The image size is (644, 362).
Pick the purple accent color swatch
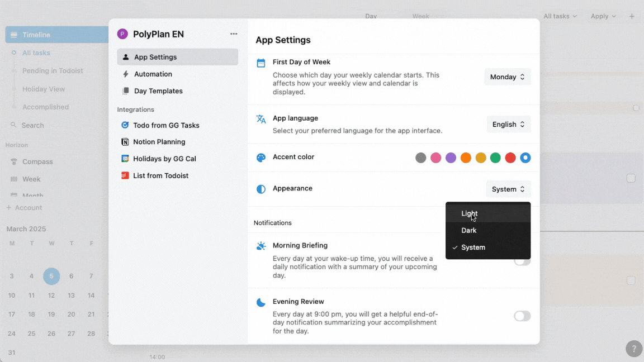pyautogui.click(x=451, y=158)
